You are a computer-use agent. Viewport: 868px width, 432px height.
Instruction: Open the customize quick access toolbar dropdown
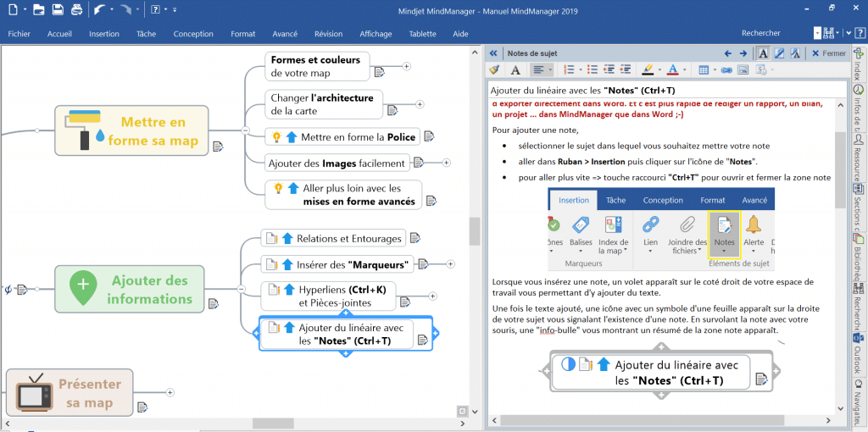175,9
